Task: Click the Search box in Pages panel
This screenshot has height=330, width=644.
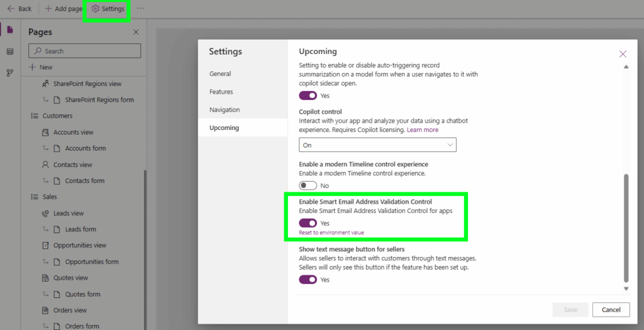Action: pyautogui.click(x=85, y=51)
